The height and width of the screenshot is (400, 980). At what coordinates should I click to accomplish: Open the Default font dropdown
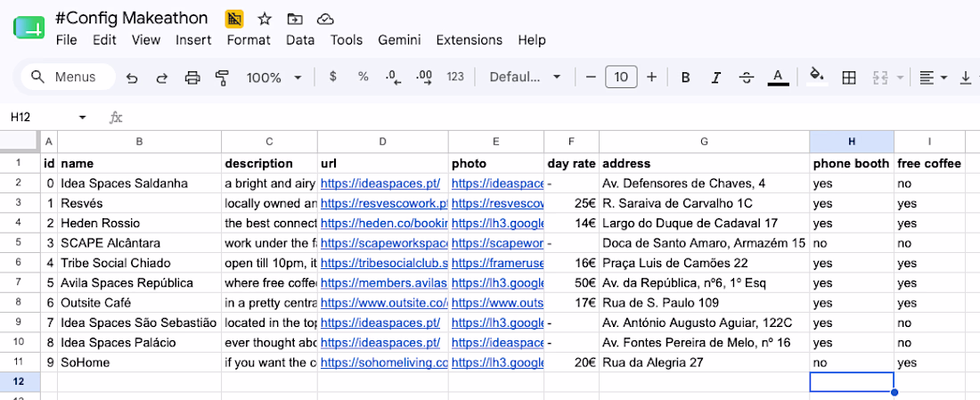[525, 77]
